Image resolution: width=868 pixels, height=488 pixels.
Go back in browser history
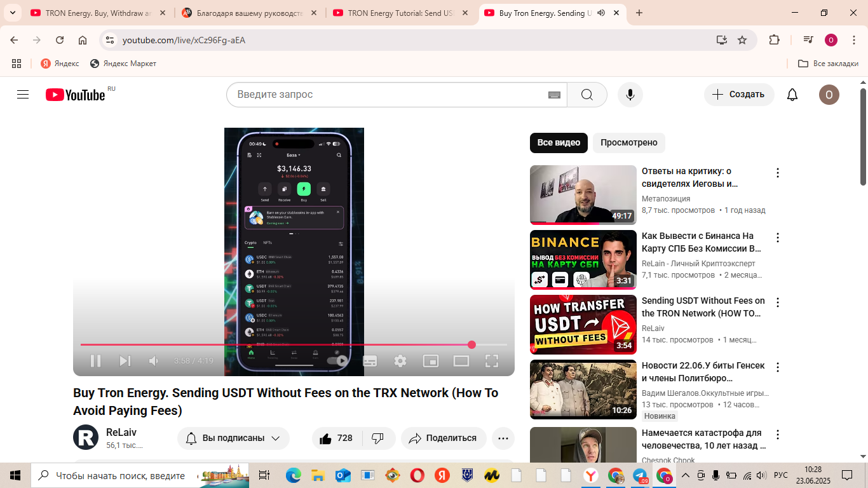coord(14,40)
